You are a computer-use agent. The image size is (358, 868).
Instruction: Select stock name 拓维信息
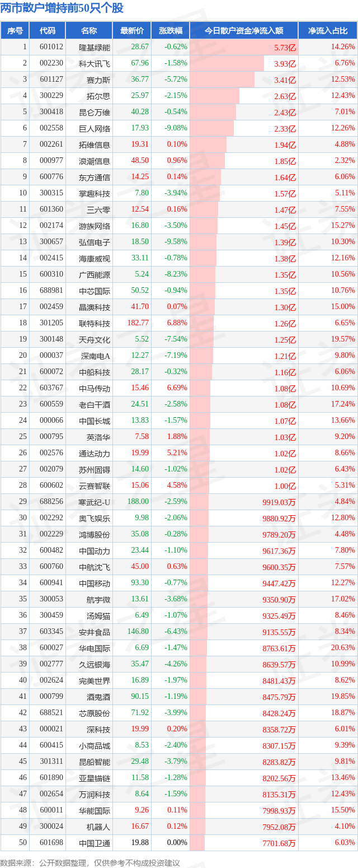[x=95, y=145]
